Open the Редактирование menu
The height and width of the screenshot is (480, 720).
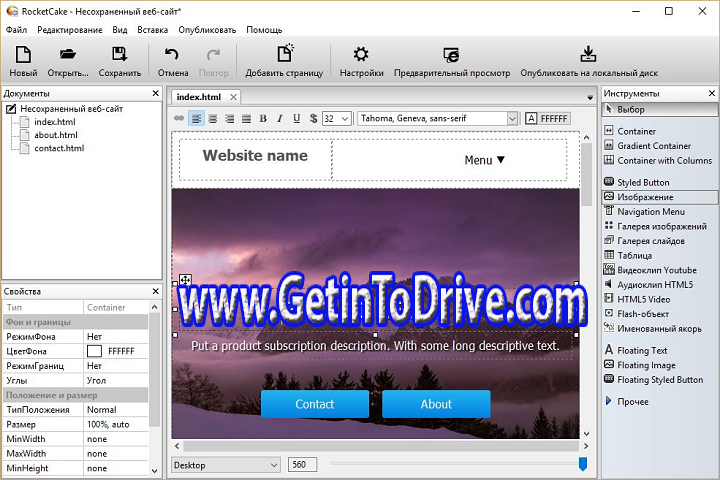point(70,30)
